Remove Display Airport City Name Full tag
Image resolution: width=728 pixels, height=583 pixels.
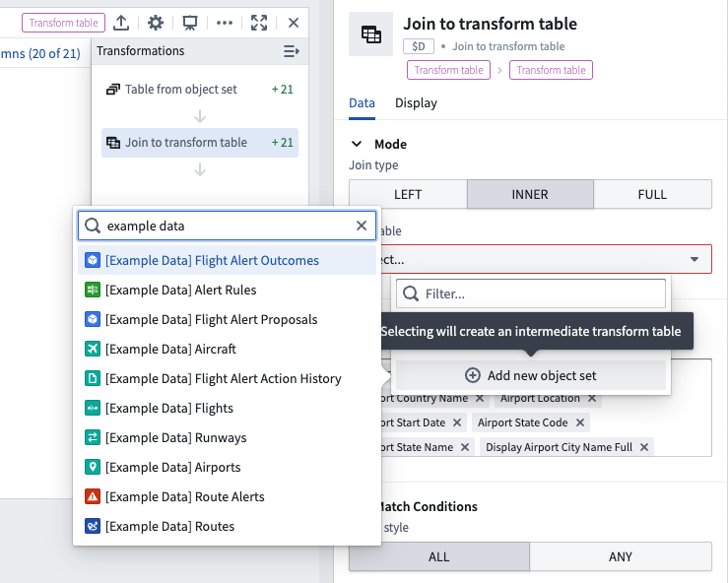[x=644, y=447]
